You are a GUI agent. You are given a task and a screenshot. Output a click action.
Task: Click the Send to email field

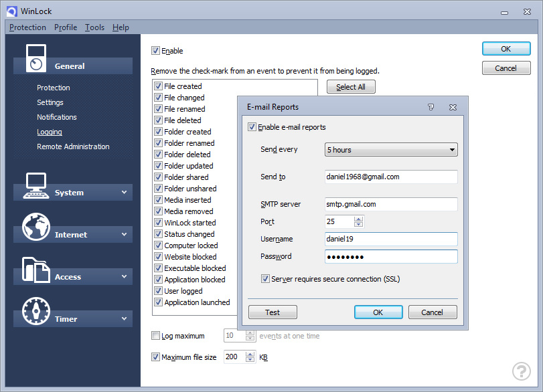click(391, 177)
